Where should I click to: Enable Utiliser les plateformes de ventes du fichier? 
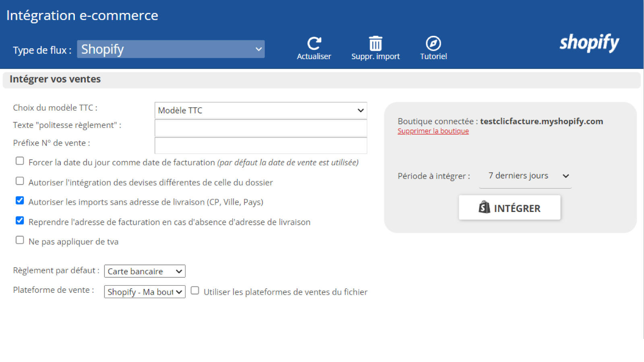coord(195,290)
